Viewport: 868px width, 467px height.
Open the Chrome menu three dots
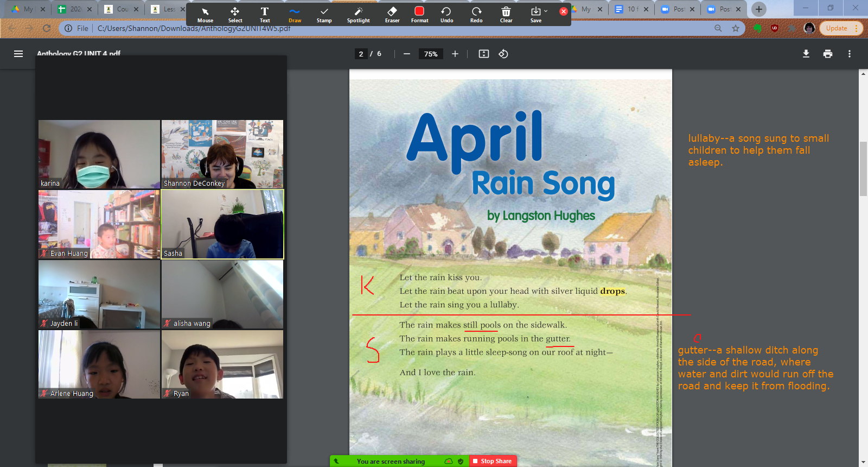point(856,28)
